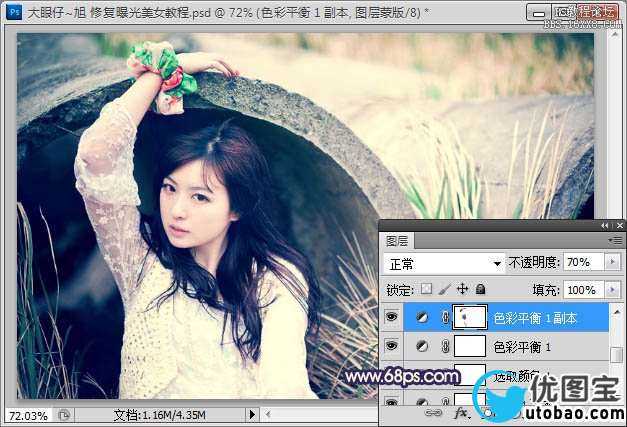Click the layers list scrollbar handle
The image size is (627, 427).
pos(617,355)
